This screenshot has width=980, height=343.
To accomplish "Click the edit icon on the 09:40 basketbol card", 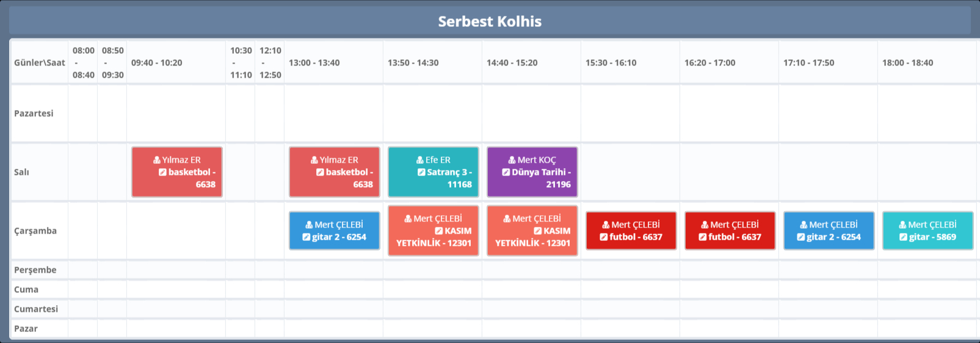I will pyautogui.click(x=162, y=172).
